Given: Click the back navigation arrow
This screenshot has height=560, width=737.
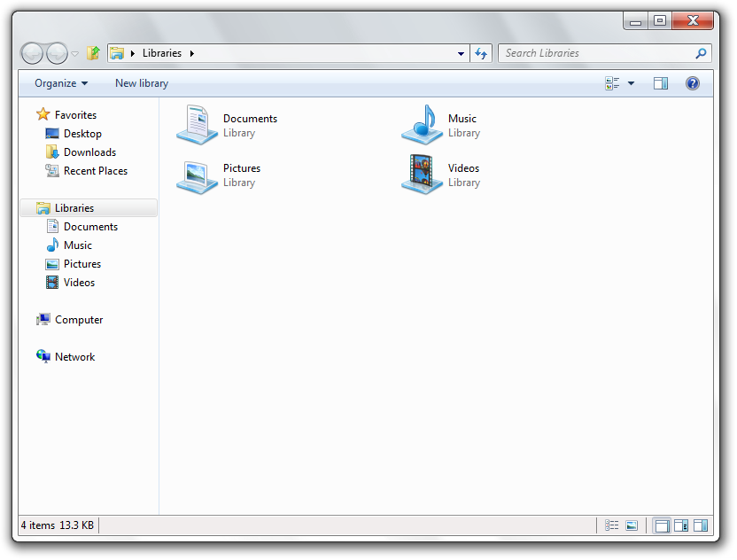Looking at the screenshot, I should (x=32, y=53).
